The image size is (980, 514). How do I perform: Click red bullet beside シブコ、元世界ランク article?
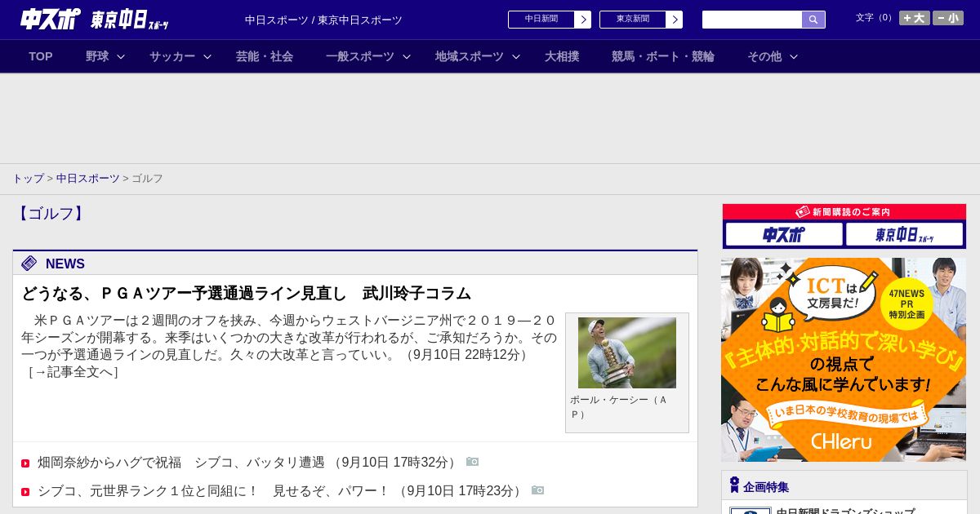(x=25, y=491)
